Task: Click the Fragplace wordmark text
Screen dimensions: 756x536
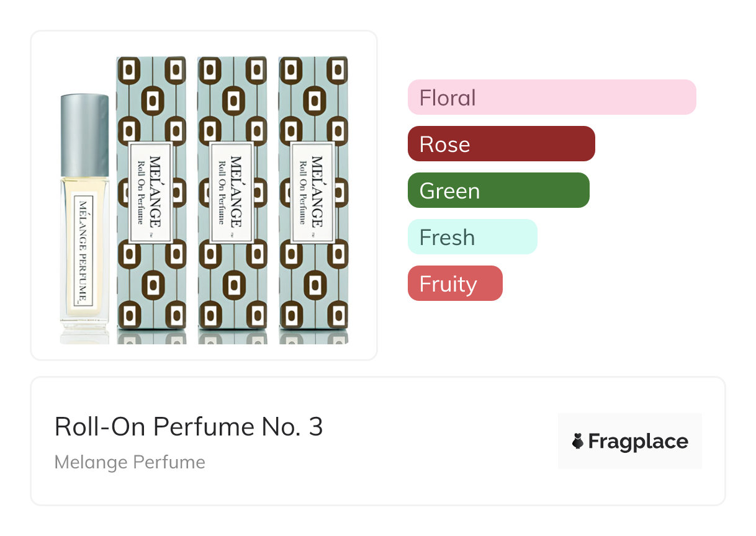Action: tap(638, 442)
